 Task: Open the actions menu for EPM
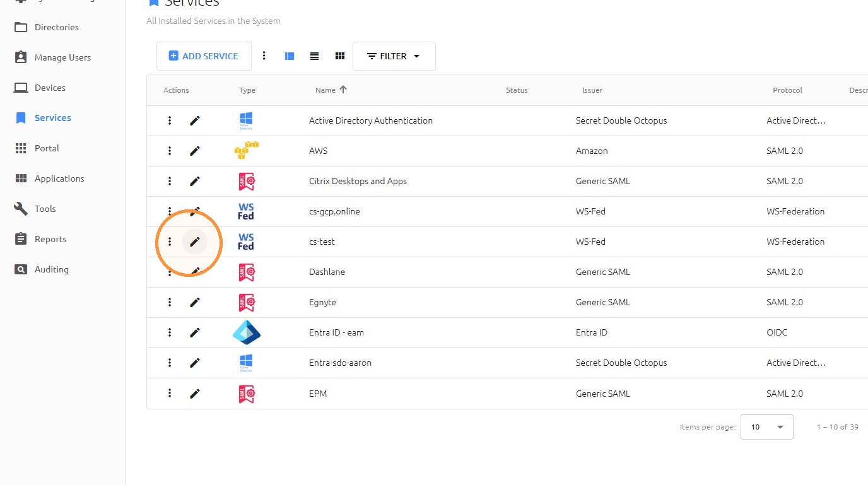point(170,393)
